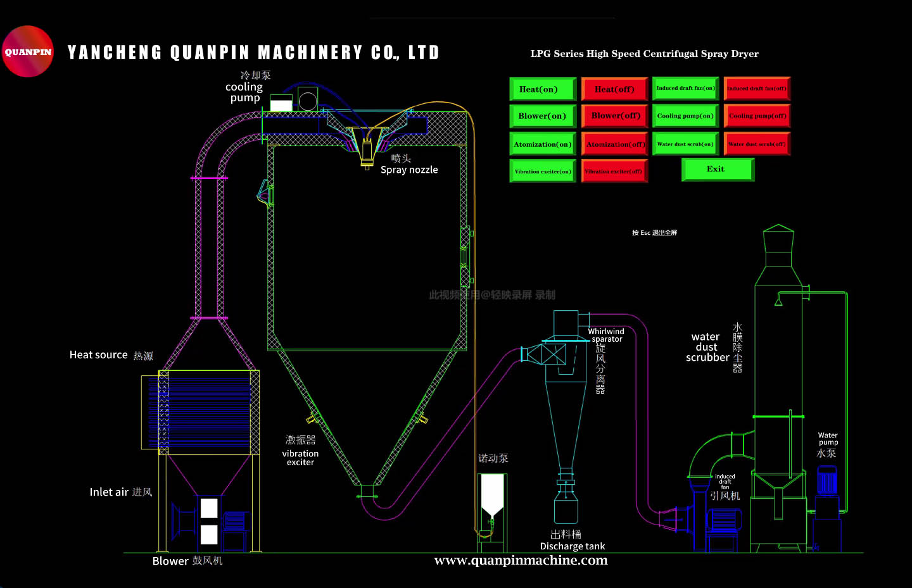Click the '按 Esc 退出全屏' hint text
The height and width of the screenshot is (588, 912).
(x=654, y=233)
